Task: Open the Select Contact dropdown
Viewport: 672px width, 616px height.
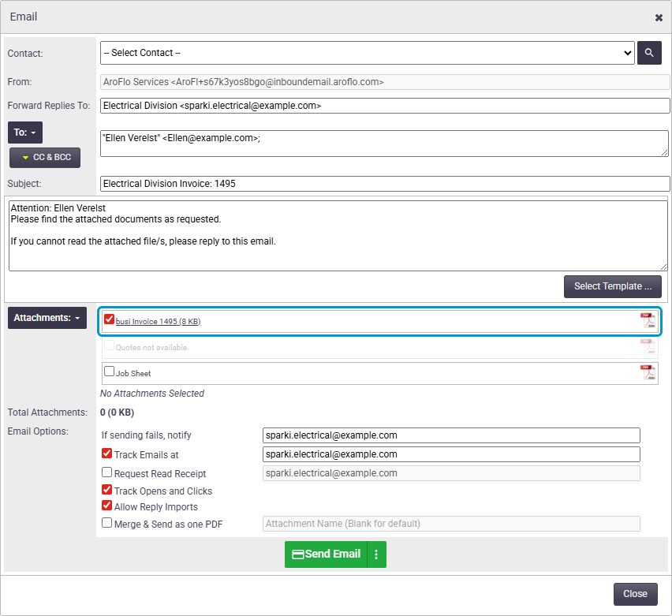Action: tap(368, 53)
